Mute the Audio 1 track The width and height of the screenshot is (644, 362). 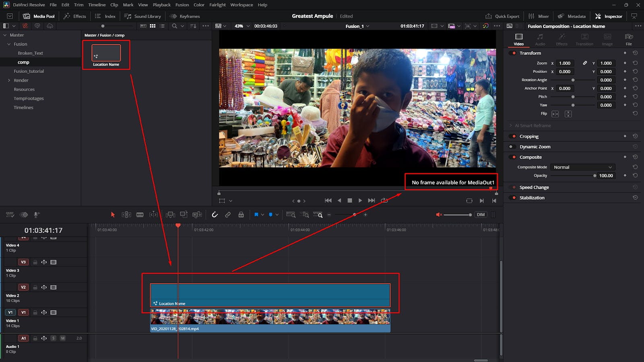pos(62,338)
